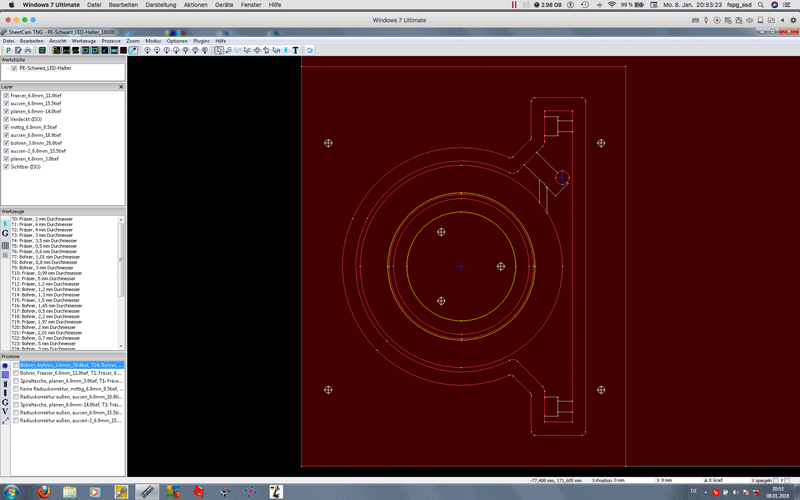Open the Werkzeuge menu
The image size is (800, 500).
coord(84,41)
